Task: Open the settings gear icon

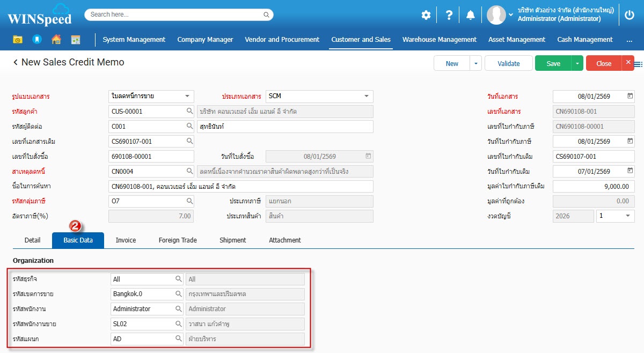Action: [426, 15]
